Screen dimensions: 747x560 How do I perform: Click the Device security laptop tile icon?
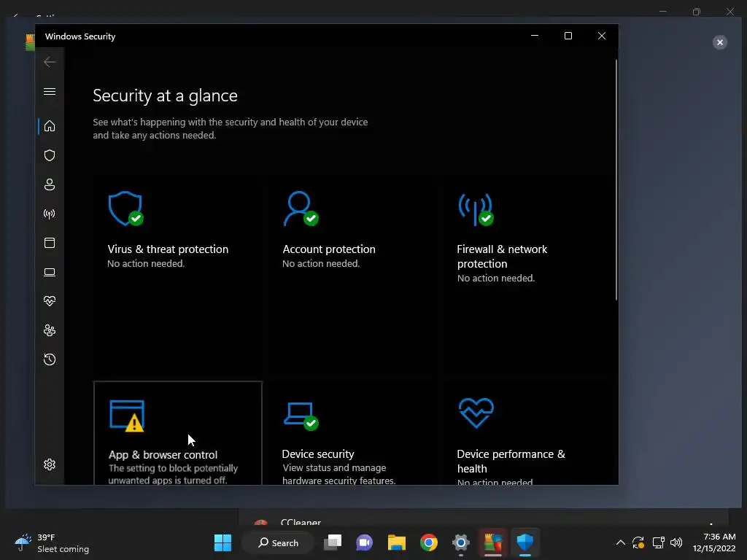click(x=301, y=416)
